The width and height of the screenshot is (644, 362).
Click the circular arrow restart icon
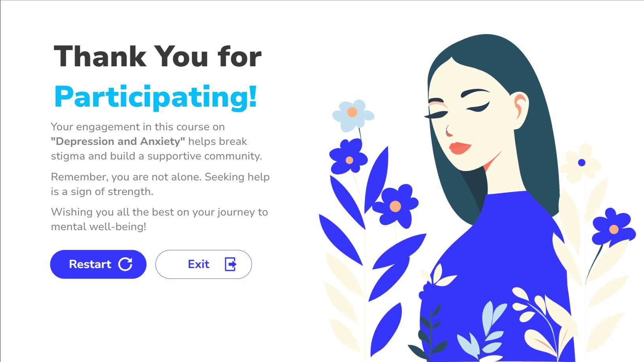[125, 264]
